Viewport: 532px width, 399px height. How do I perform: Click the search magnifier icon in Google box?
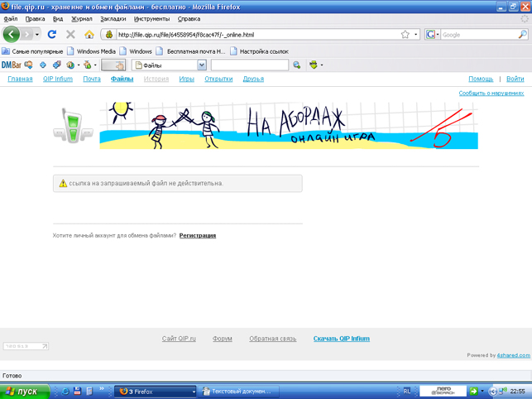(x=522, y=35)
